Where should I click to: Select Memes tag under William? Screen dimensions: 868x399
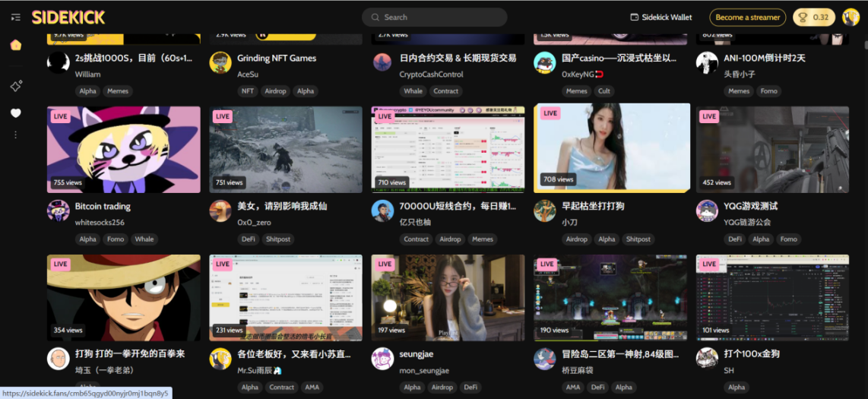point(118,91)
